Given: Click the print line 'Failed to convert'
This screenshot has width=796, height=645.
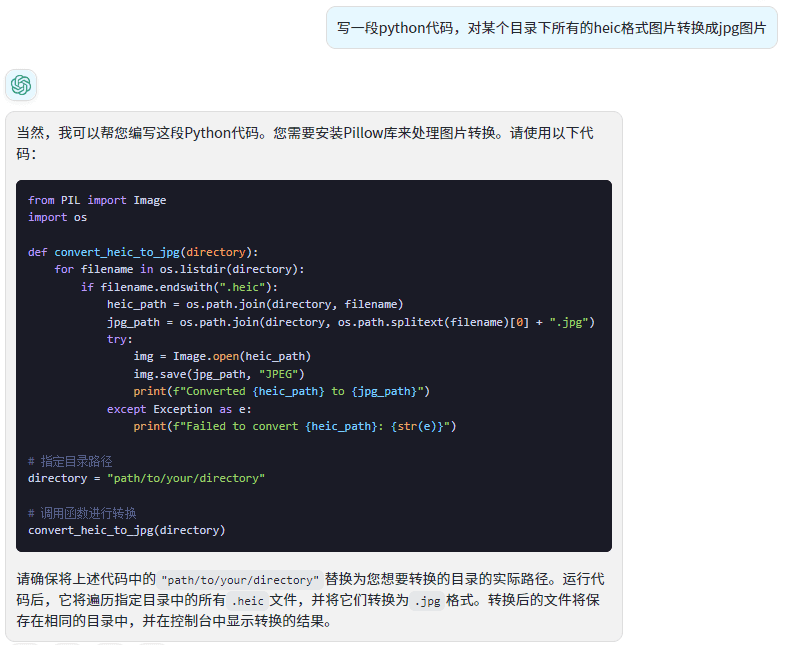Looking at the screenshot, I should tap(294, 426).
